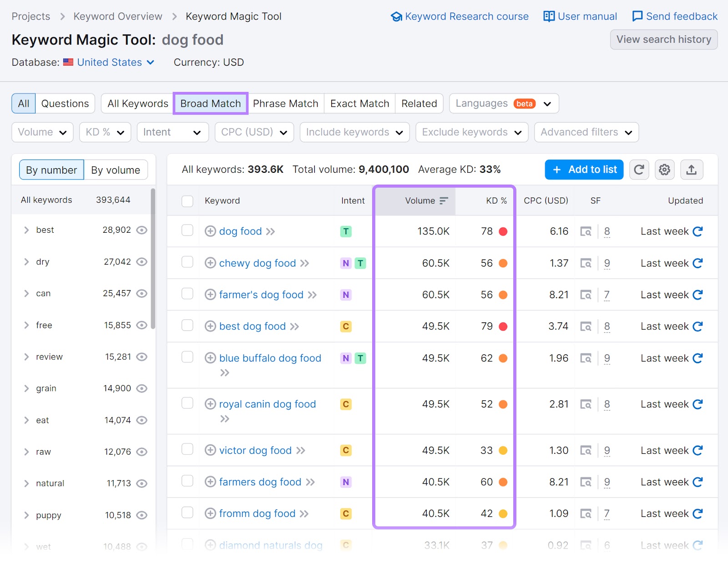This screenshot has width=728, height=561.
Task: Add "best dog food" using its plus icon
Action: pyautogui.click(x=210, y=326)
